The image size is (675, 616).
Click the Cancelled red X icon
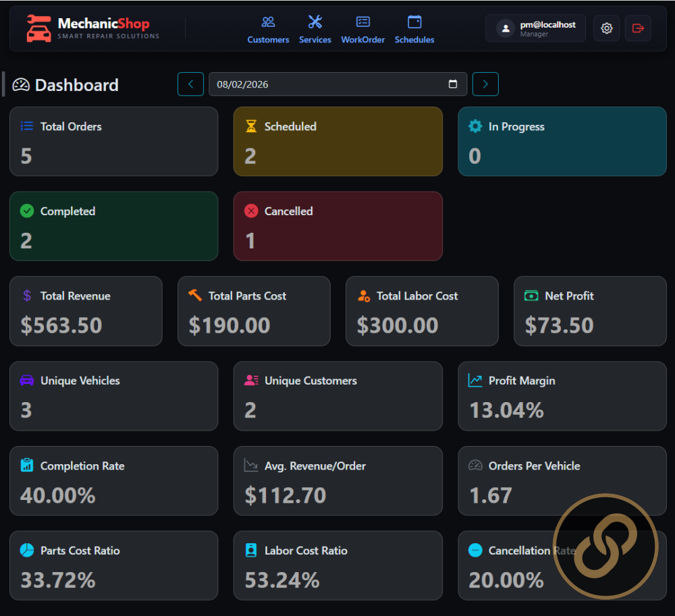251,211
